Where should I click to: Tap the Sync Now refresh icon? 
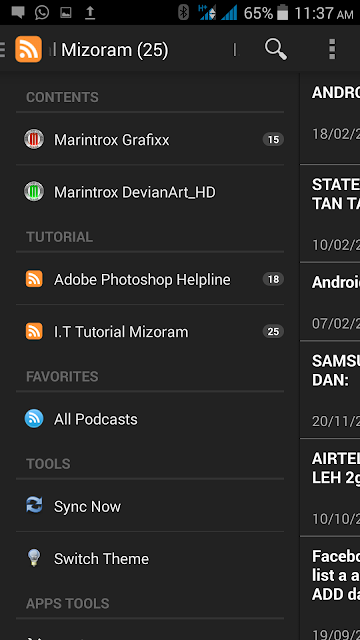pos(34,505)
